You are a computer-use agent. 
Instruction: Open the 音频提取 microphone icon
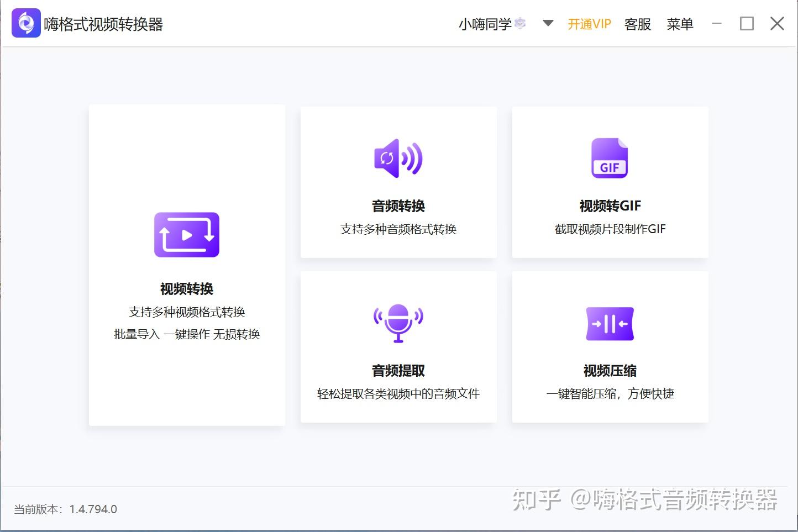(398, 323)
